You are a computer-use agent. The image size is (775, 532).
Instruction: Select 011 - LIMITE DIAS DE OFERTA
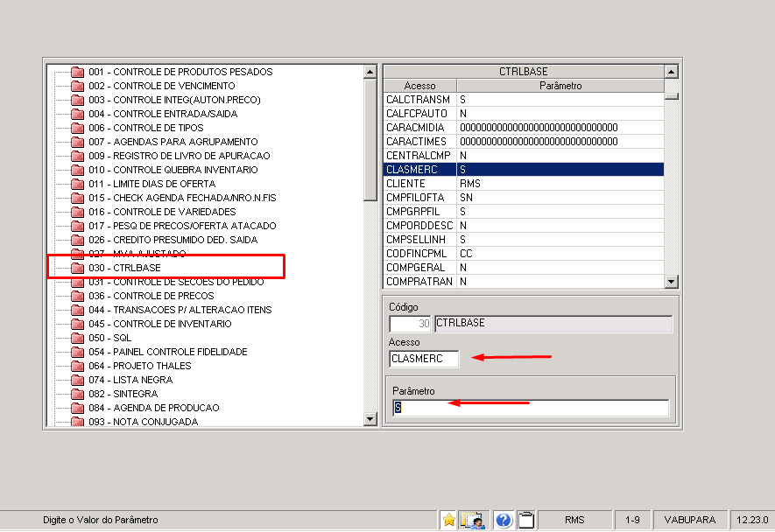click(x=152, y=184)
